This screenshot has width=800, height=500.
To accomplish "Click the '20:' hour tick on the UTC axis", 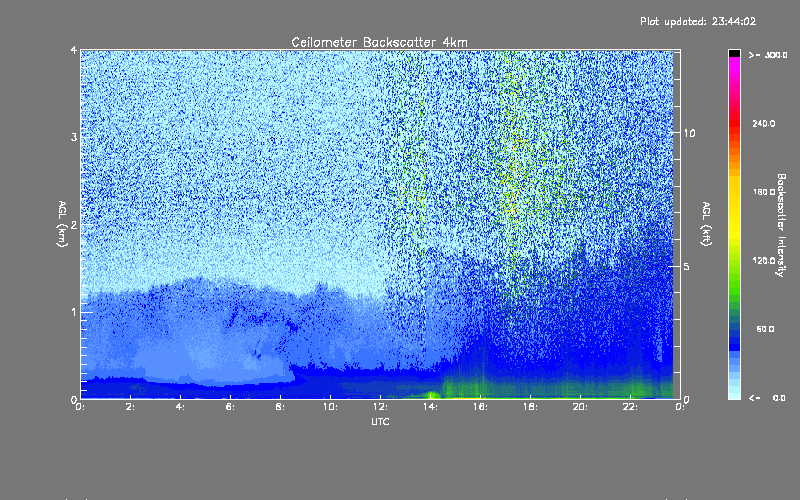I will [580, 407].
